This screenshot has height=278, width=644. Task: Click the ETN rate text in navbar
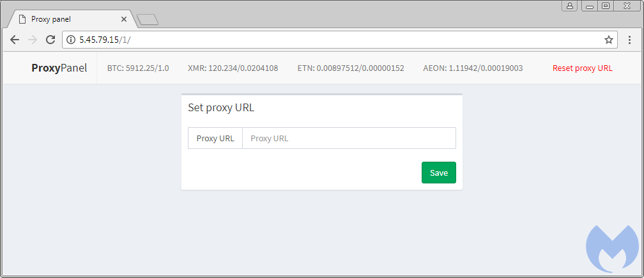pyautogui.click(x=351, y=68)
